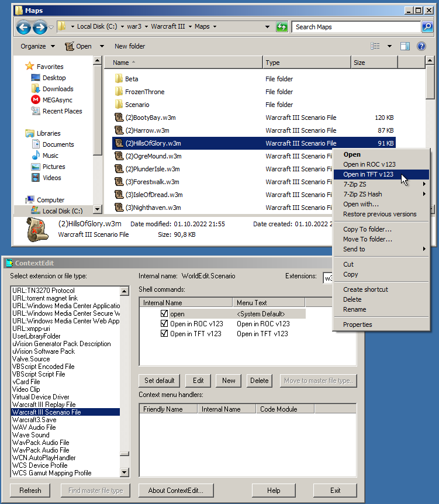Click the Refresh button in ContextEdit

click(30, 491)
